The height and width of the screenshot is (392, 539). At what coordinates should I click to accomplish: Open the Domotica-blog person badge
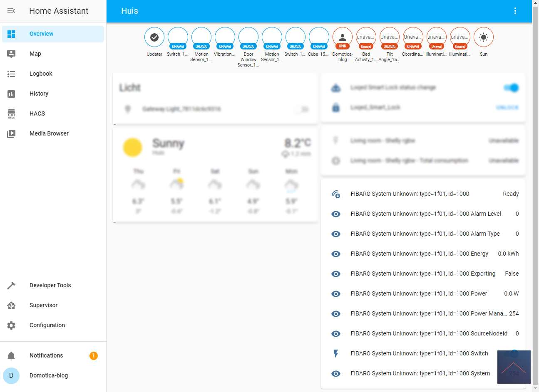tap(343, 37)
